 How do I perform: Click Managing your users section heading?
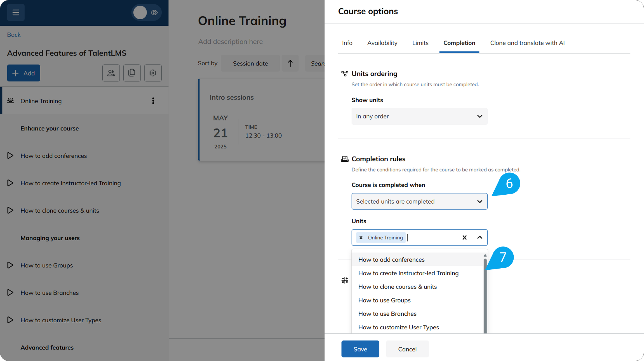[50, 238]
